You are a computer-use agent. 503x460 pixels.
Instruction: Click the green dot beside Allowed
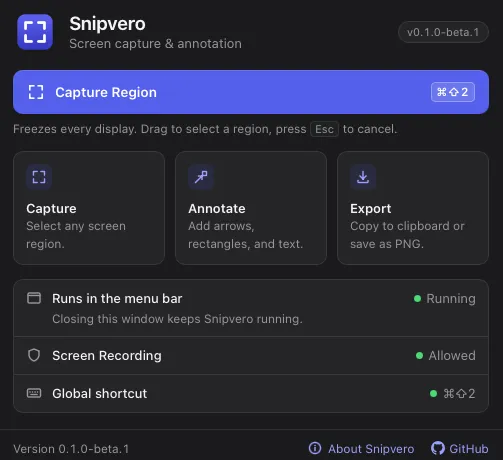pyautogui.click(x=419, y=356)
